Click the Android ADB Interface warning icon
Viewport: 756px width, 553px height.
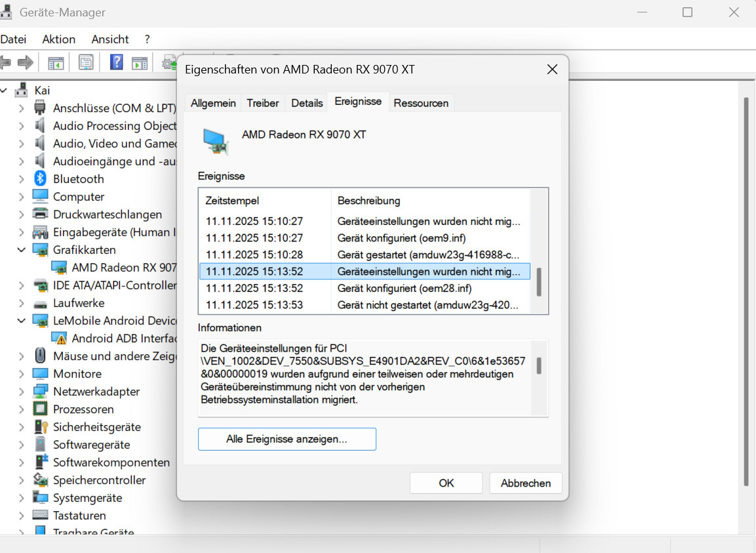(59, 338)
